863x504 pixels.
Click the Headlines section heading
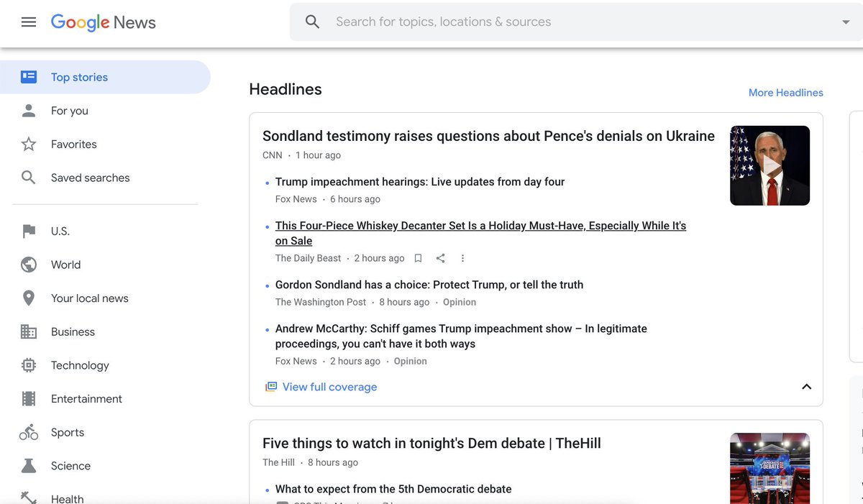point(286,89)
